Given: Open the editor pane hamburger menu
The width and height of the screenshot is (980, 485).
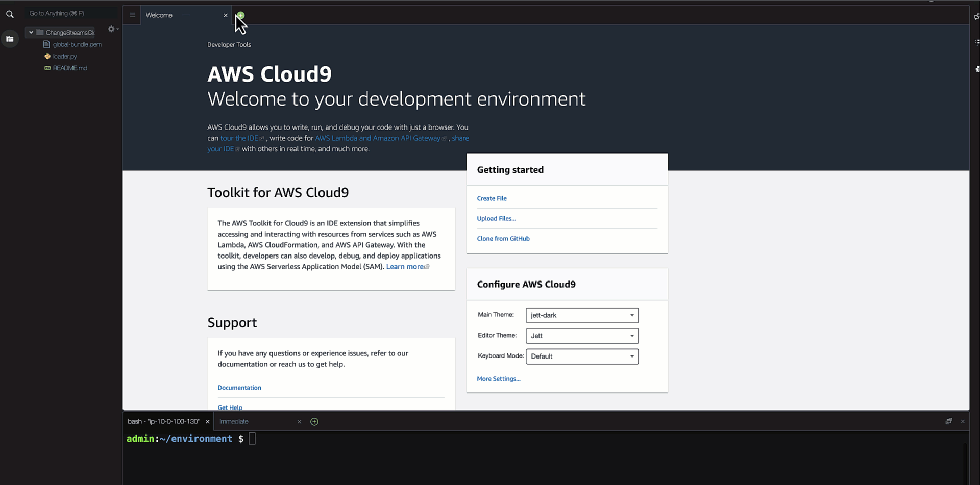Looking at the screenshot, I should pyautogui.click(x=132, y=15).
